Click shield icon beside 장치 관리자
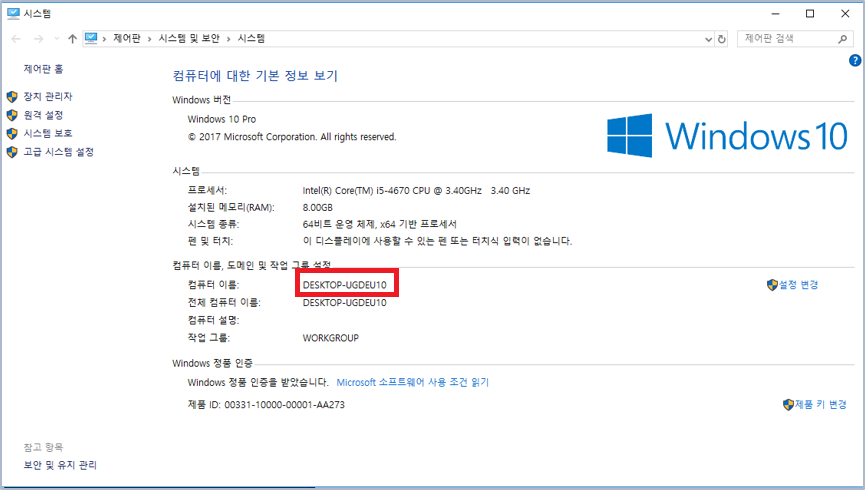865x490 pixels. (12, 97)
